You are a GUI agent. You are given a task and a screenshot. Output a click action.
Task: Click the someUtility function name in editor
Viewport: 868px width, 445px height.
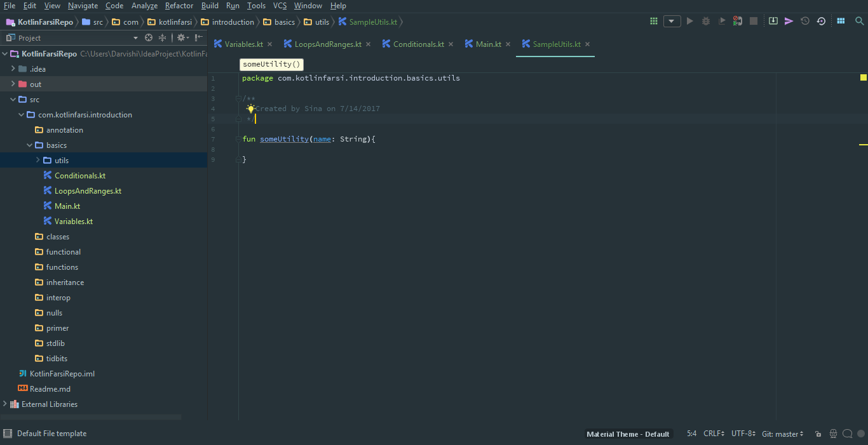click(x=284, y=139)
